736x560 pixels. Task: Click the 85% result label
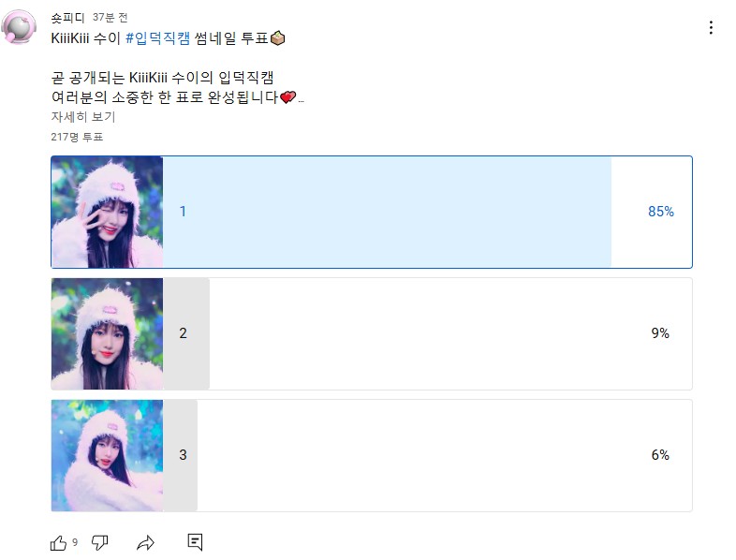click(x=661, y=212)
